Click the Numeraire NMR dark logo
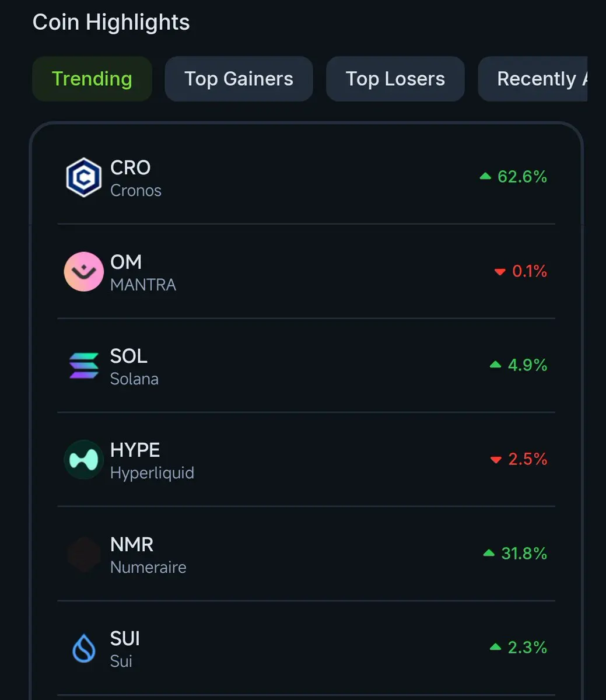This screenshot has width=606, height=700. coord(83,554)
